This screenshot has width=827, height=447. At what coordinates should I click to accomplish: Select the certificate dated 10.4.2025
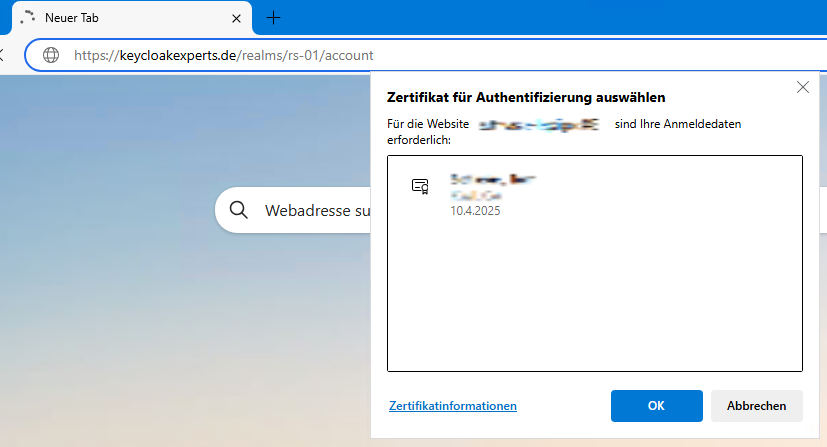point(476,211)
